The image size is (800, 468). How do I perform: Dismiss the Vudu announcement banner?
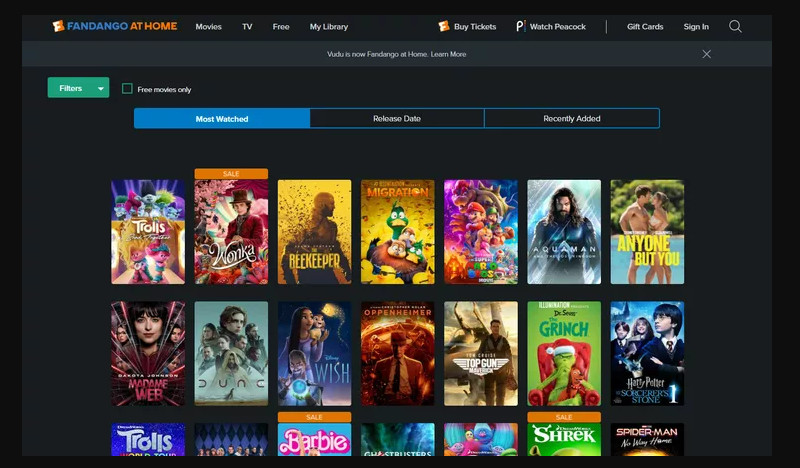point(707,54)
